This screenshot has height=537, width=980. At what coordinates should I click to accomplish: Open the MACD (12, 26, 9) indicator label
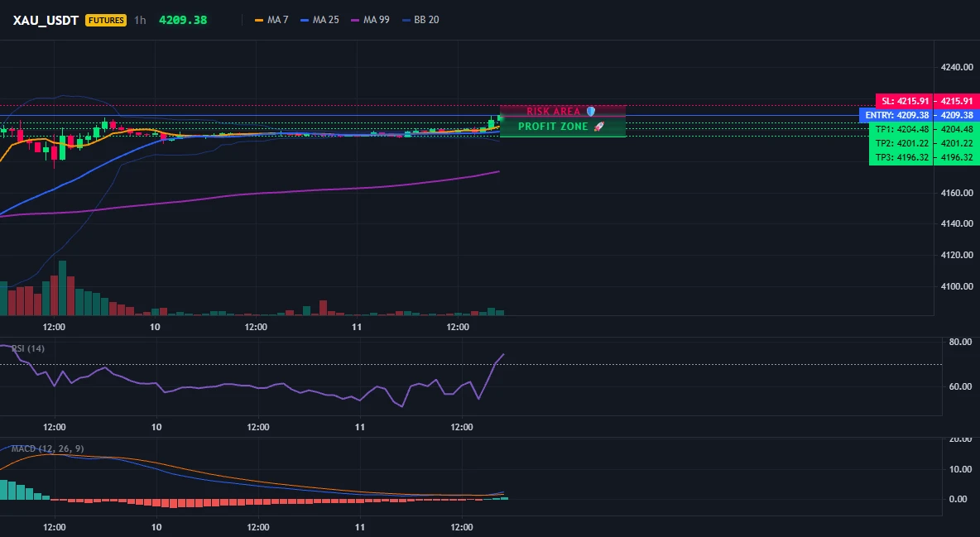pos(47,448)
